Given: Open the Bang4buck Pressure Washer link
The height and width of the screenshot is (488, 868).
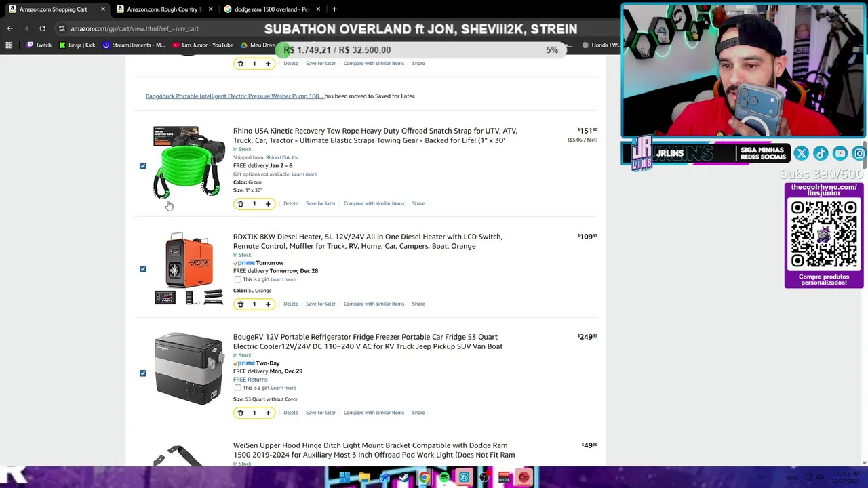Looking at the screenshot, I should [x=235, y=96].
